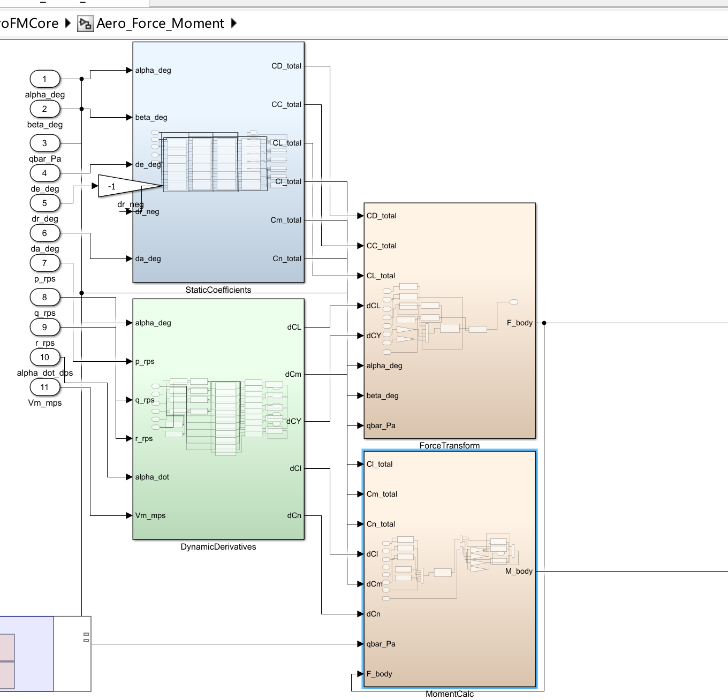Click CD_total input port of ForceTransform
Image resolution: width=728 pixels, height=700 pixels.
[x=381, y=216]
